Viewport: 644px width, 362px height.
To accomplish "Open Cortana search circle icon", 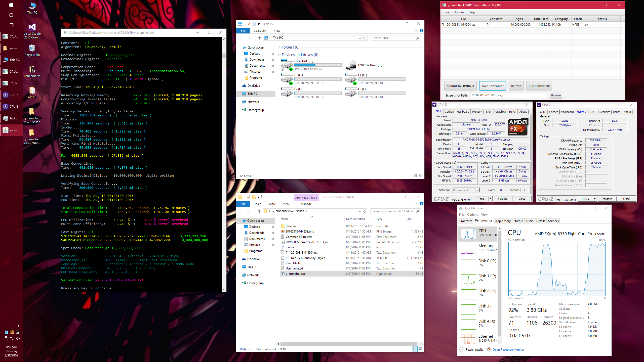I will point(11,15).
